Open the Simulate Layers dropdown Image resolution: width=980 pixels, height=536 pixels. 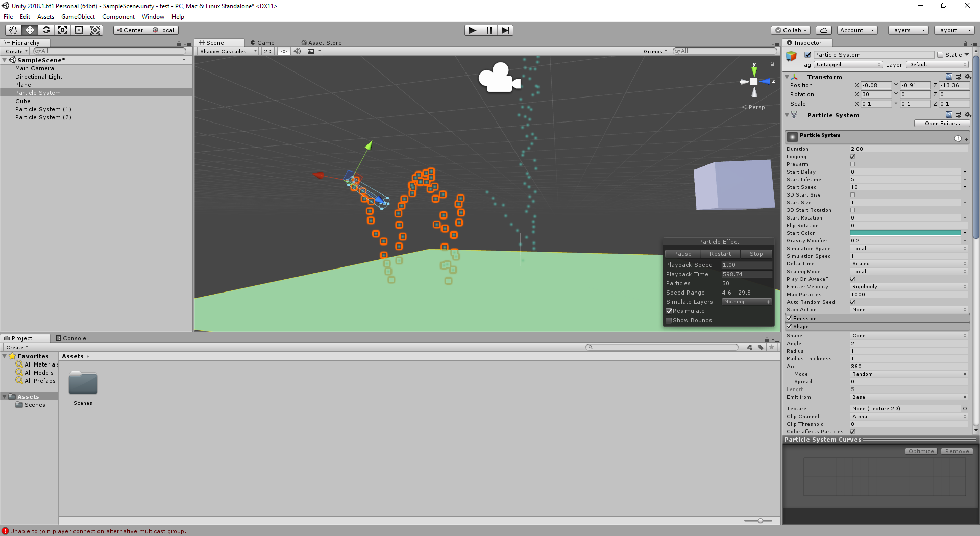[746, 302]
